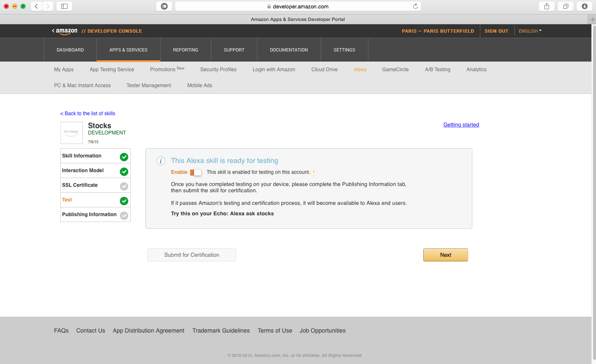
Task: Reload the page with the refresh icon
Action: (x=415, y=6)
